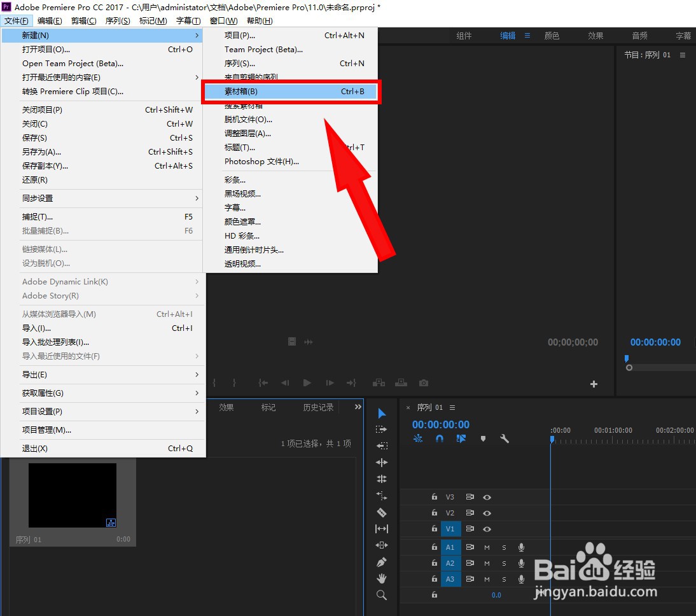Viewport: 696px width, 616px height.
Task: Mute audio track A1
Action: pos(487,548)
